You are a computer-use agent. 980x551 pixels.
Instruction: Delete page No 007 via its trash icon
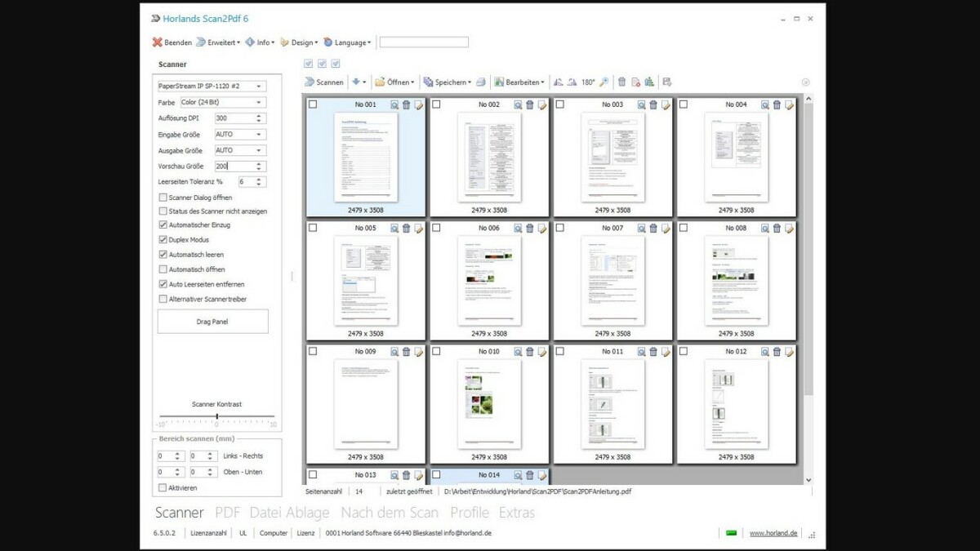coord(653,229)
